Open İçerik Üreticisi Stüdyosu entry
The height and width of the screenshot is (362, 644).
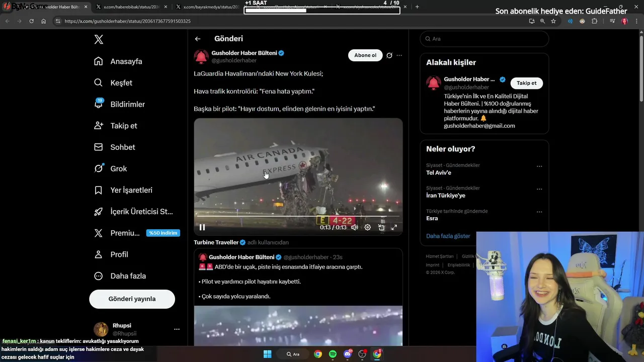pos(133,212)
